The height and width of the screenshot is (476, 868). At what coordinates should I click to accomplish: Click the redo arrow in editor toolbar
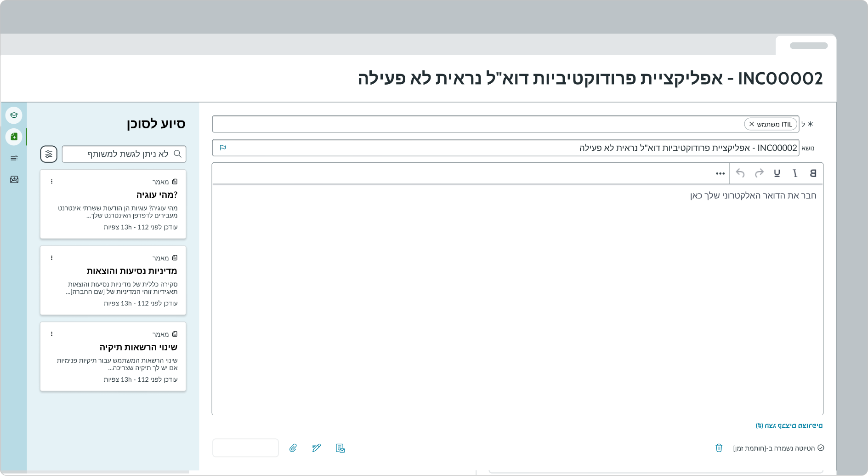(x=759, y=173)
